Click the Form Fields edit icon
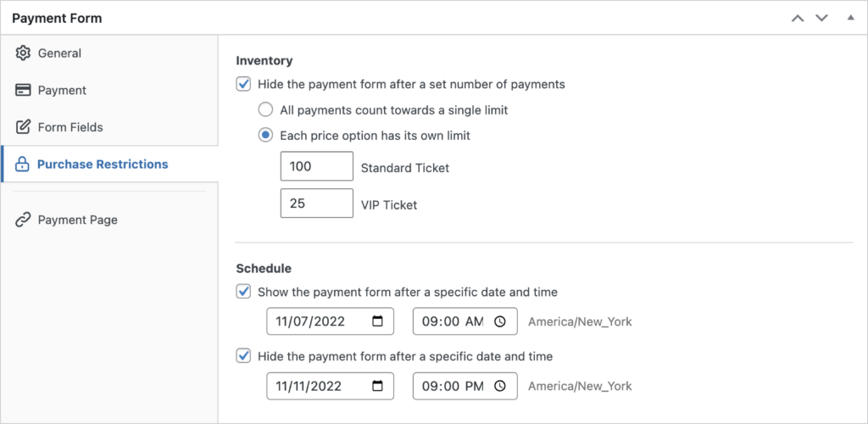This screenshot has height=424, width=868. click(x=23, y=127)
